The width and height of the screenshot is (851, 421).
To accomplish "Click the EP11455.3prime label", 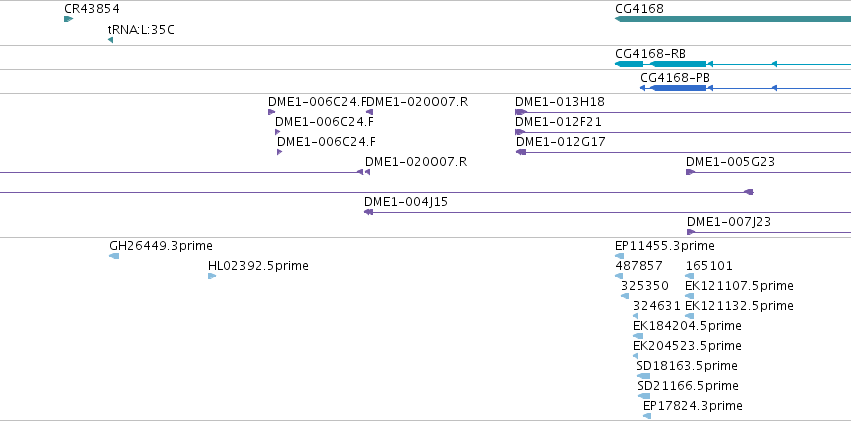I will (665, 246).
